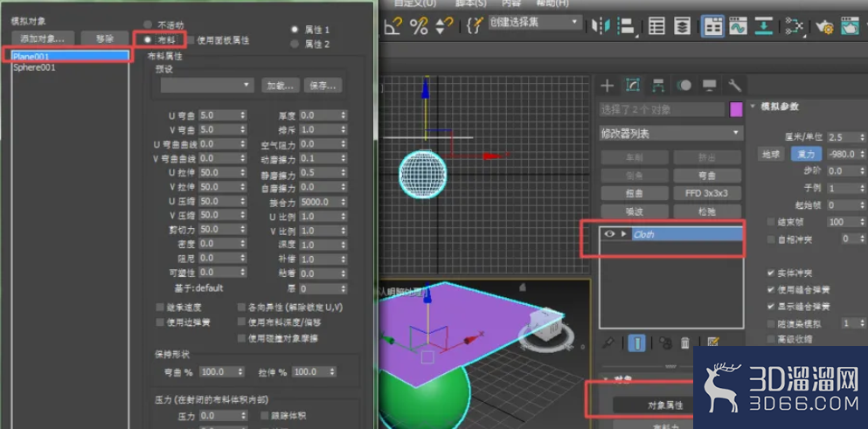Switch to the Modify panel icon
Image resolution: width=868 pixels, height=429 pixels.
(x=633, y=85)
